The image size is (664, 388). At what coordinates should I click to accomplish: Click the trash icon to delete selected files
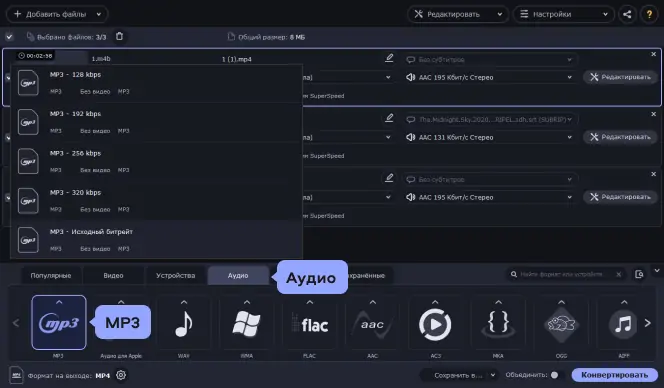(x=119, y=37)
